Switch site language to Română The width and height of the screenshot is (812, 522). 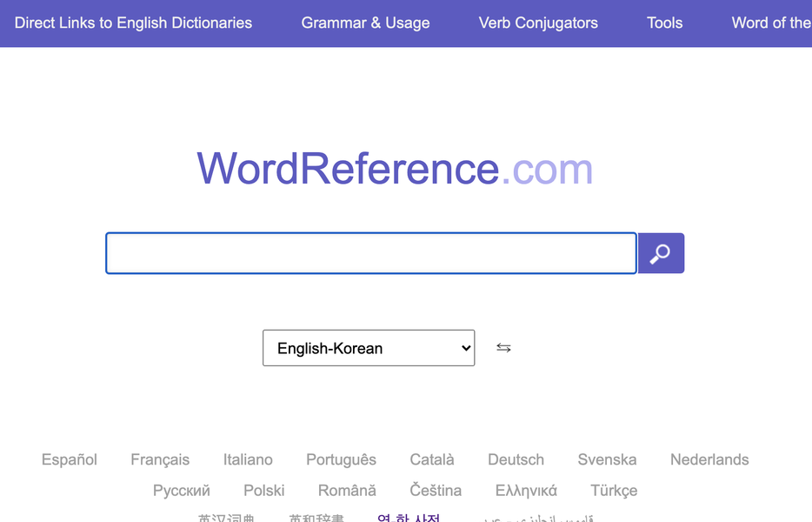[x=347, y=491]
